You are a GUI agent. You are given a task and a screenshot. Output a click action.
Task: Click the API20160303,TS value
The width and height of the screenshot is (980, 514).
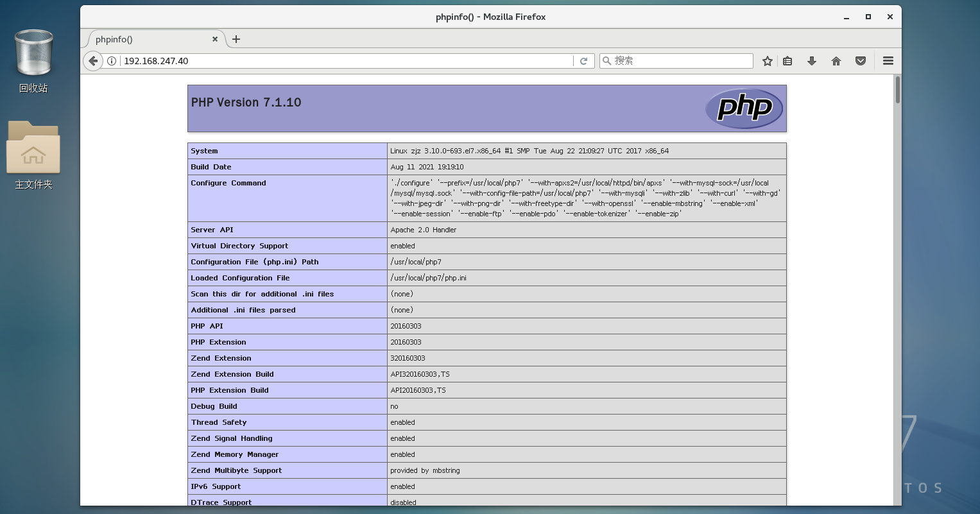(x=418, y=390)
